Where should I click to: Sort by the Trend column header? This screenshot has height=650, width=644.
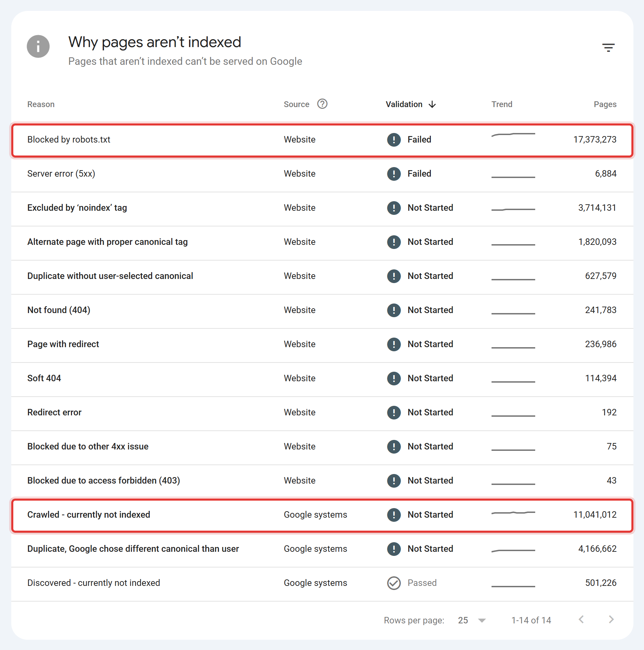coord(502,104)
